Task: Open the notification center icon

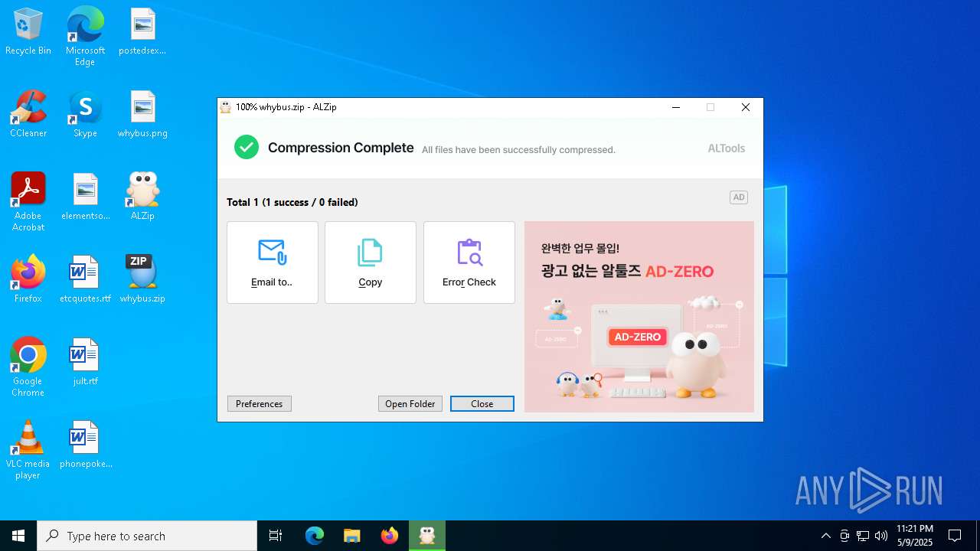Action: click(955, 536)
